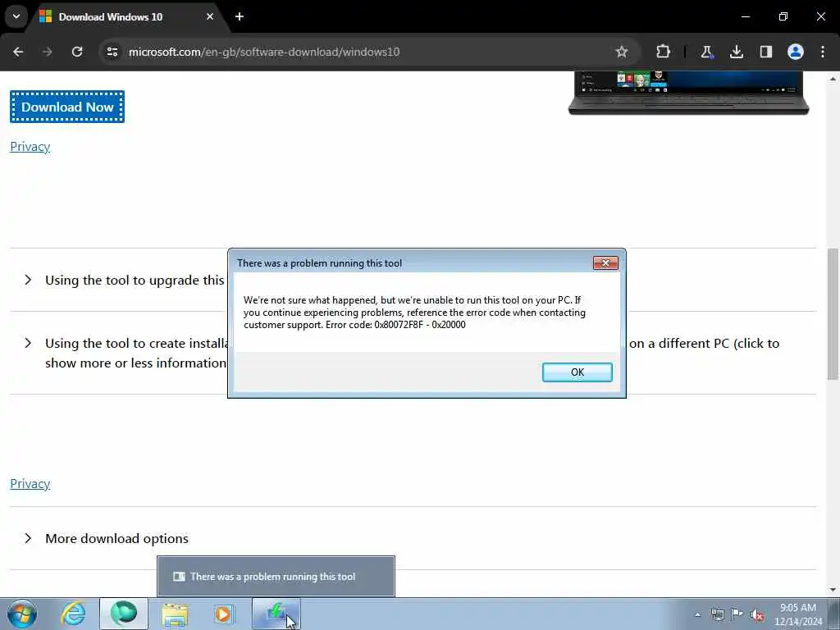Image resolution: width=840 pixels, height=630 pixels.
Task: Open the Extensions puzzle icon
Action: (x=663, y=52)
